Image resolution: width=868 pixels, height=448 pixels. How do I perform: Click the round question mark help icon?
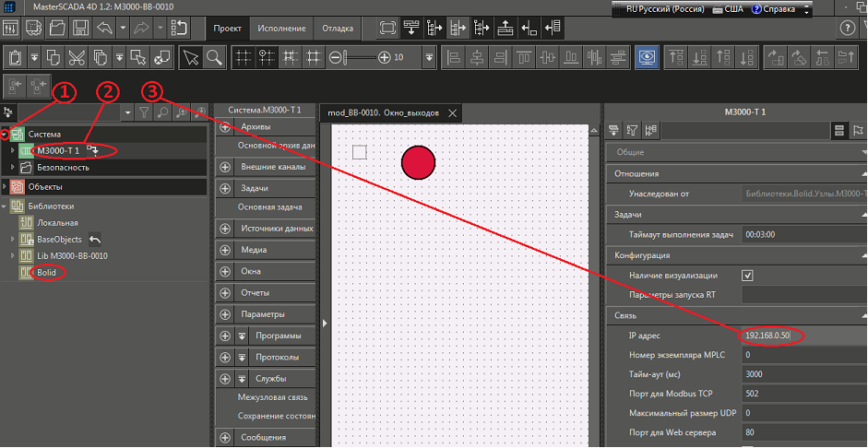tap(848, 28)
